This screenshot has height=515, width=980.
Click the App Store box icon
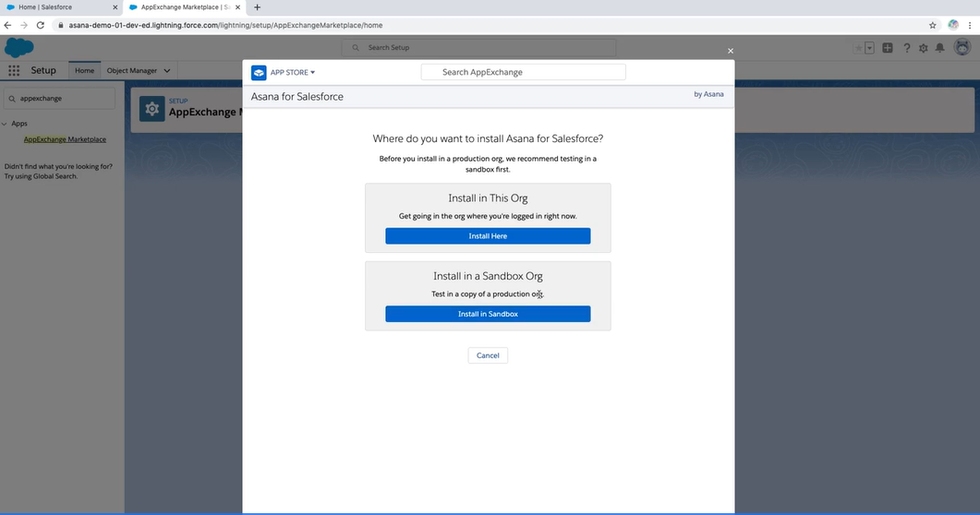click(x=259, y=72)
